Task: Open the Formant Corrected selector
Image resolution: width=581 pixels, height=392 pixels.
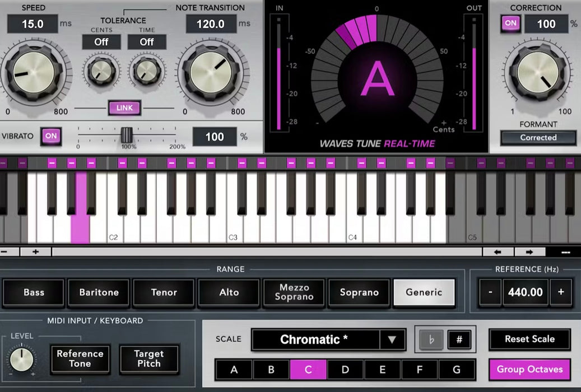Action: 538,137
